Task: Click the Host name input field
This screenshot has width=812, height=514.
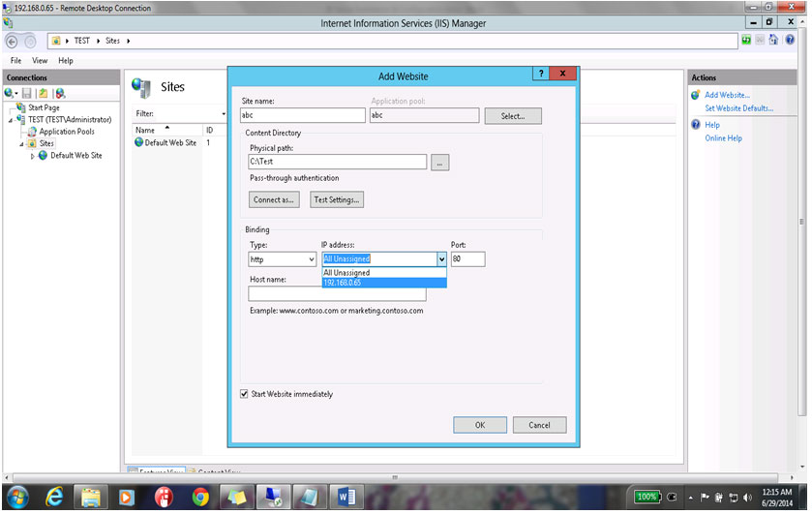Action: coord(337,294)
